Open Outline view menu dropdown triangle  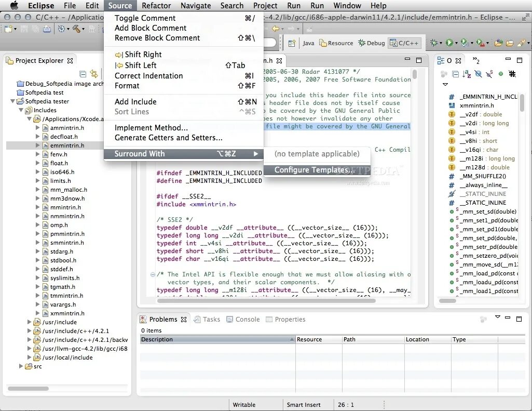[x=445, y=84]
